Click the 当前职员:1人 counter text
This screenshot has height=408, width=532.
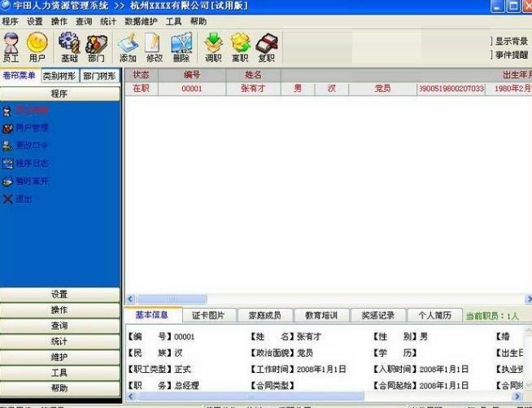click(x=492, y=316)
